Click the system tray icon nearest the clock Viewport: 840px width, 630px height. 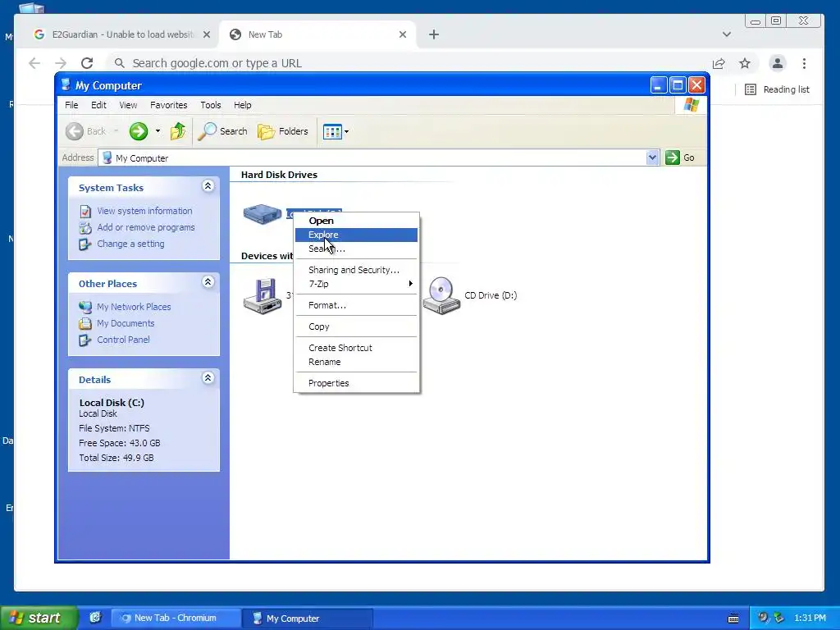coord(779,618)
